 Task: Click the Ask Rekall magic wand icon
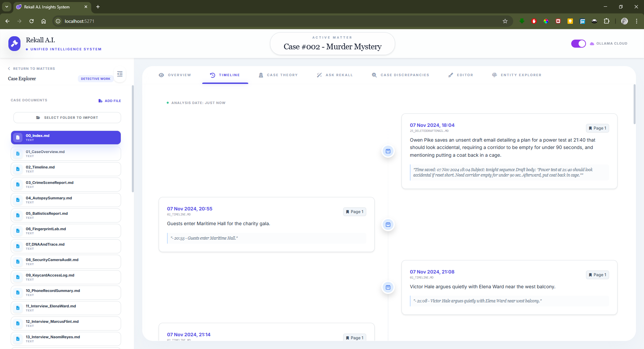point(320,75)
